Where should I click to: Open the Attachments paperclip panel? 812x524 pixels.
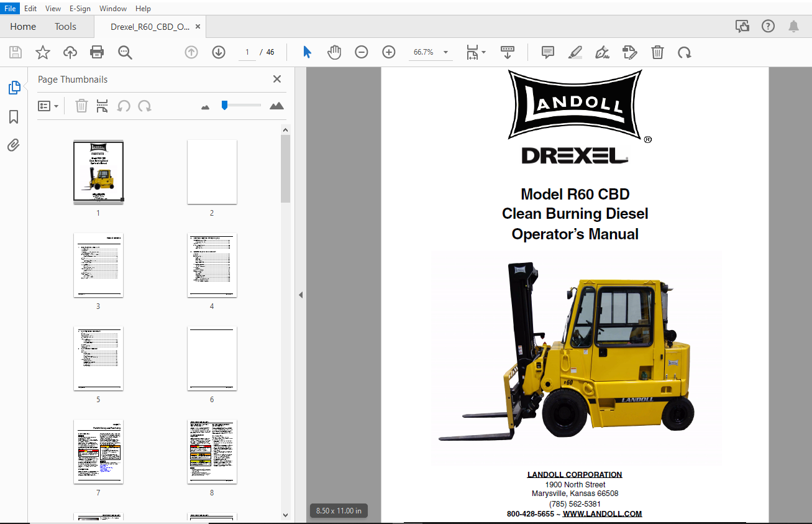click(14, 145)
